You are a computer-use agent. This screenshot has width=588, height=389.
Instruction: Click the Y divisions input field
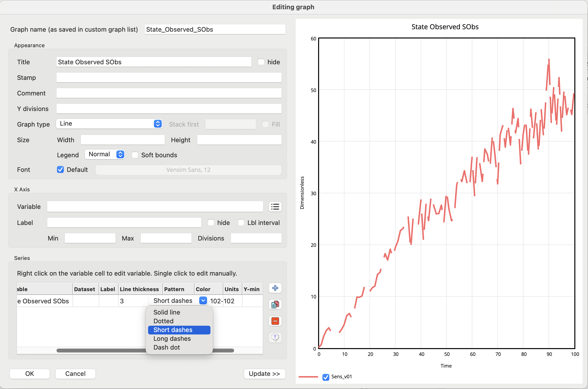coord(169,109)
